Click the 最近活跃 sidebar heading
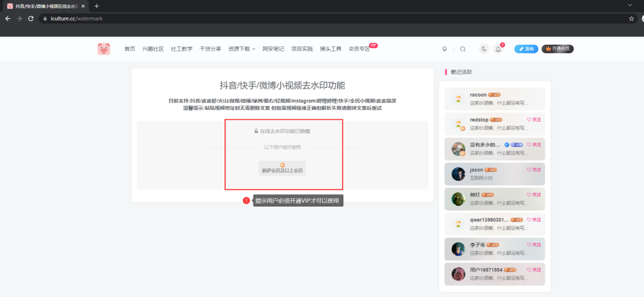The height and width of the screenshot is (297, 644). pyautogui.click(x=461, y=72)
